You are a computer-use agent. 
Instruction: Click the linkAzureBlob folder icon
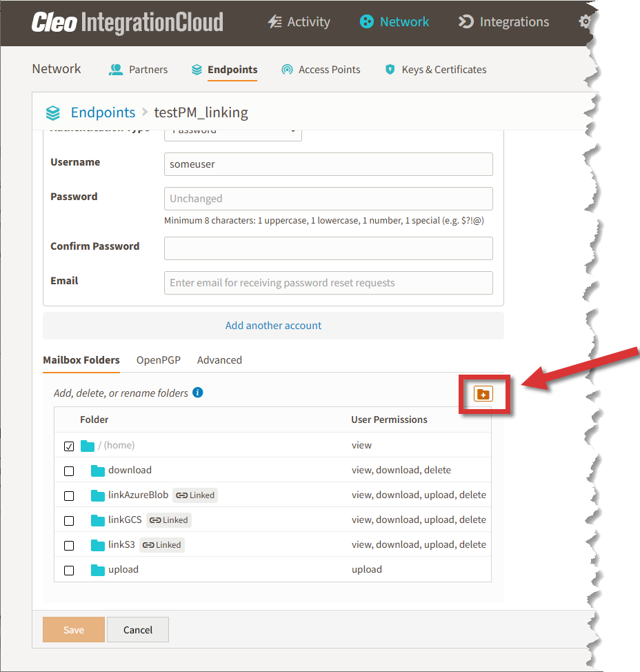pos(98,495)
